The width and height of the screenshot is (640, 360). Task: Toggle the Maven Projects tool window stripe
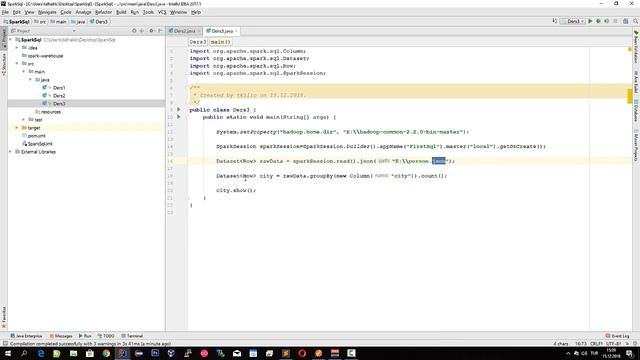click(x=636, y=146)
